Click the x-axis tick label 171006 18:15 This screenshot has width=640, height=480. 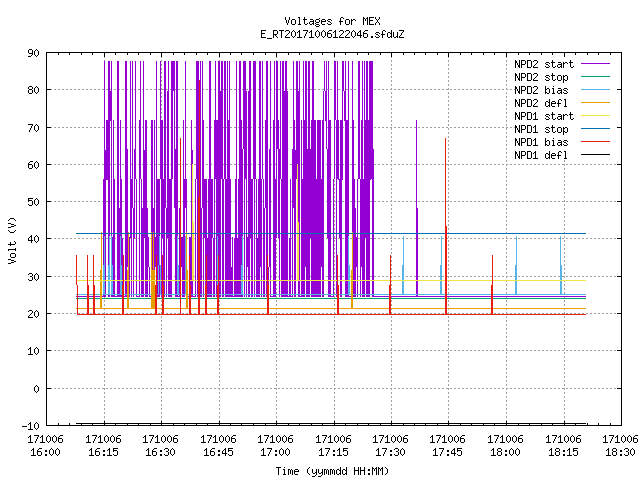(564, 446)
